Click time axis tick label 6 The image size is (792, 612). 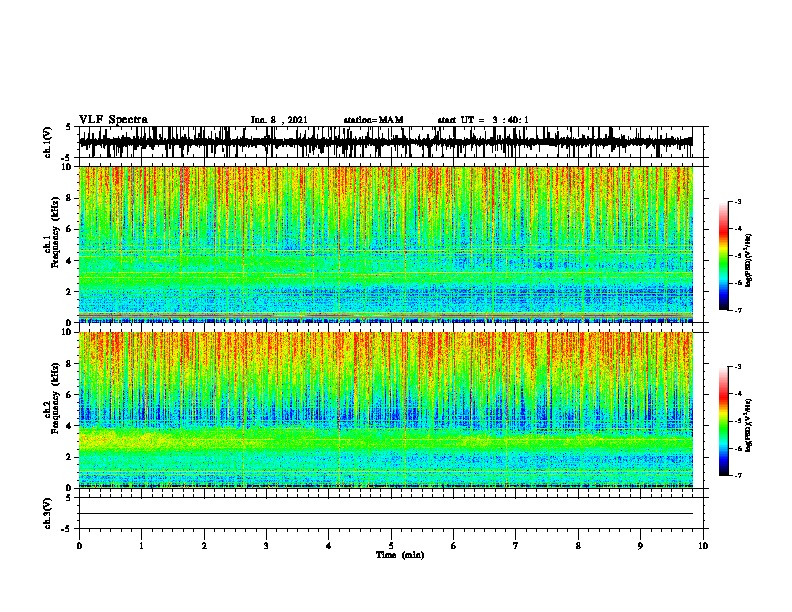pos(453,546)
